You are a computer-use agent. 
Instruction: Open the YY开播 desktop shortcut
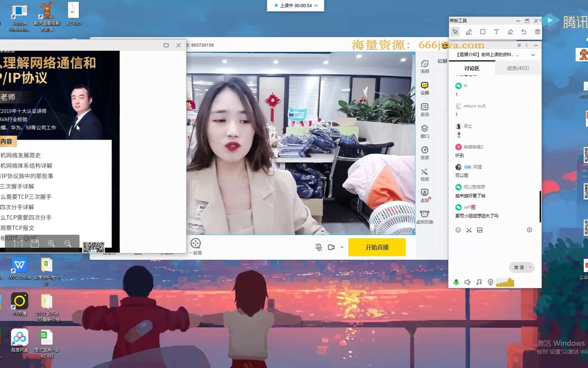click(x=19, y=304)
